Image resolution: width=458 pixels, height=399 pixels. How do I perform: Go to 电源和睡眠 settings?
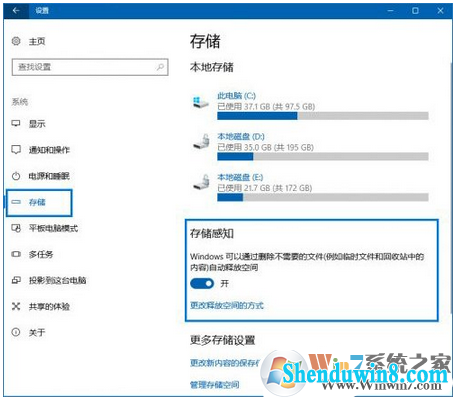(x=49, y=176)
